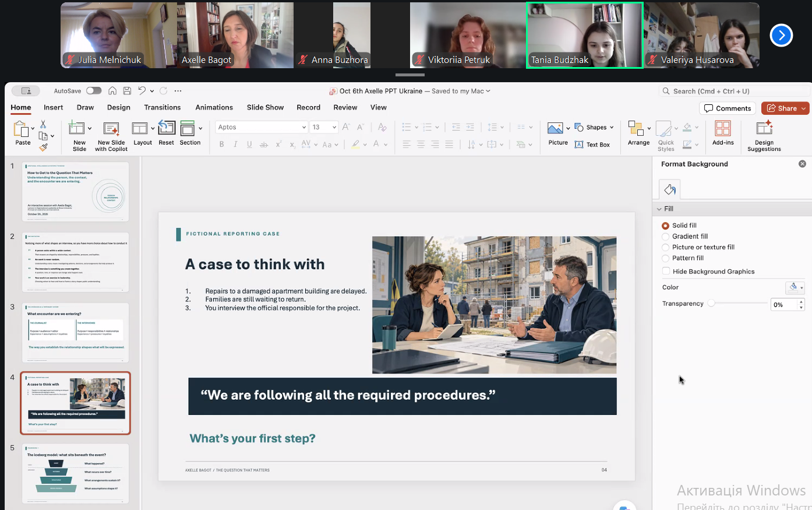Go to the Review tab
This screenshot has width=812, height=510.
tap(345, 107)
